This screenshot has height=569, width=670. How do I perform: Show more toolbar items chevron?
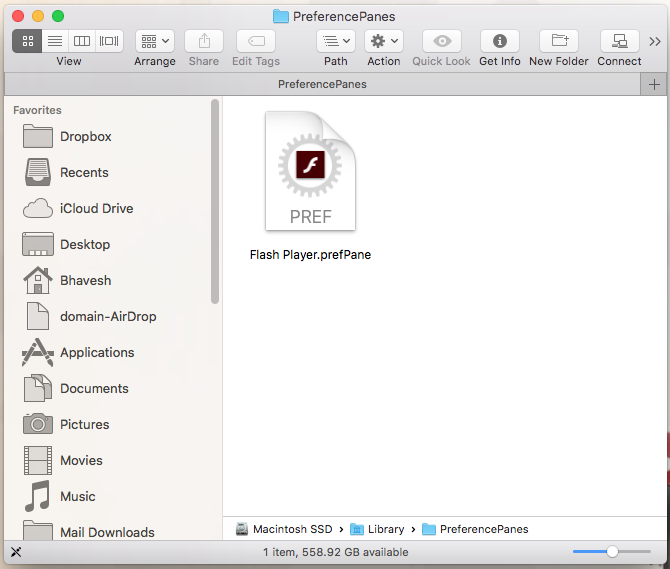655,41
